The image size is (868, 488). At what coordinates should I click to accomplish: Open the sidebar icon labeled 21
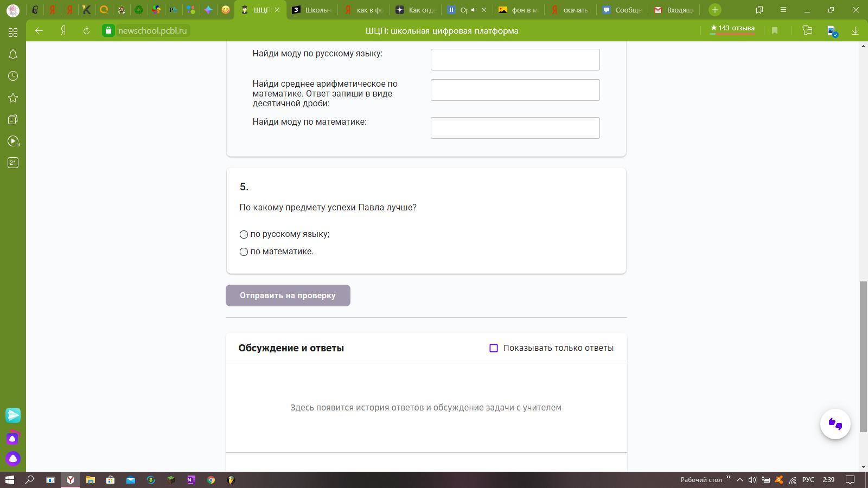tap(13, 163)
